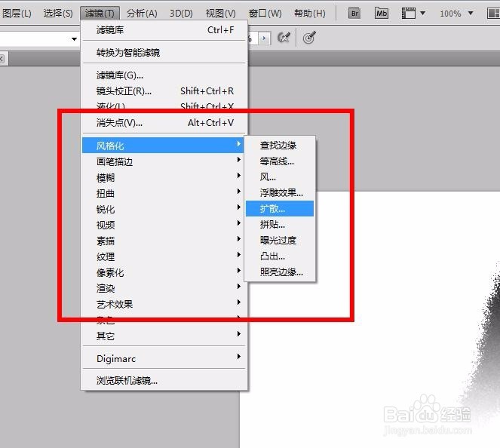Expand the 素描 submenu
Screen dimensions: 500x448
(164, 241)
